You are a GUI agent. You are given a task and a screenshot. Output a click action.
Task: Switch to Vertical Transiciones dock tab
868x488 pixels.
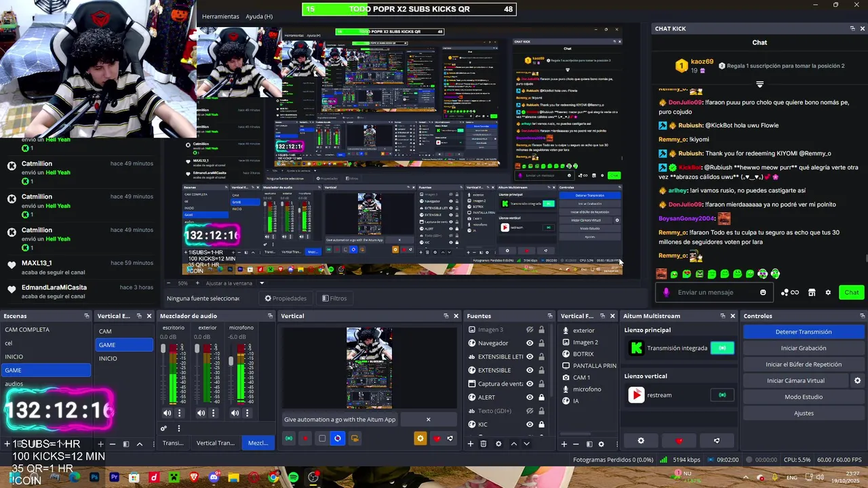click(x=215, y=443)
